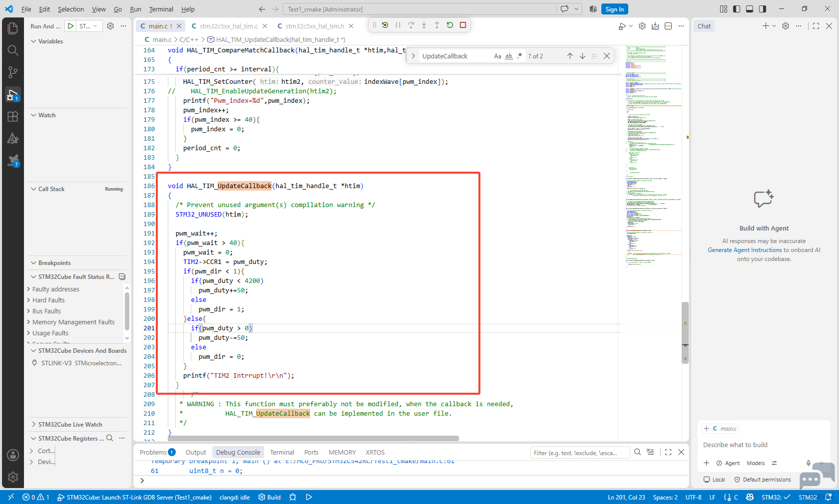
Task: Click the editor vertical scrollbar thumb
Action: click(x=685, y=333)
